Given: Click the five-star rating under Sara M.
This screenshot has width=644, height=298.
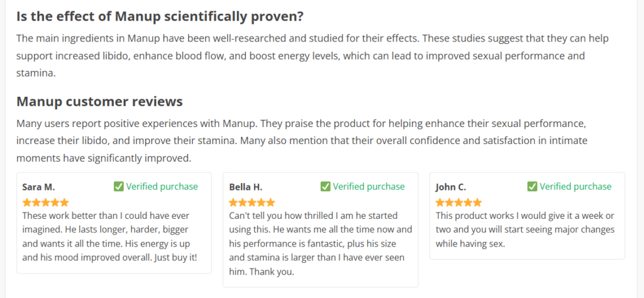Looking at the screenshot, I should (x=45, y=202).
